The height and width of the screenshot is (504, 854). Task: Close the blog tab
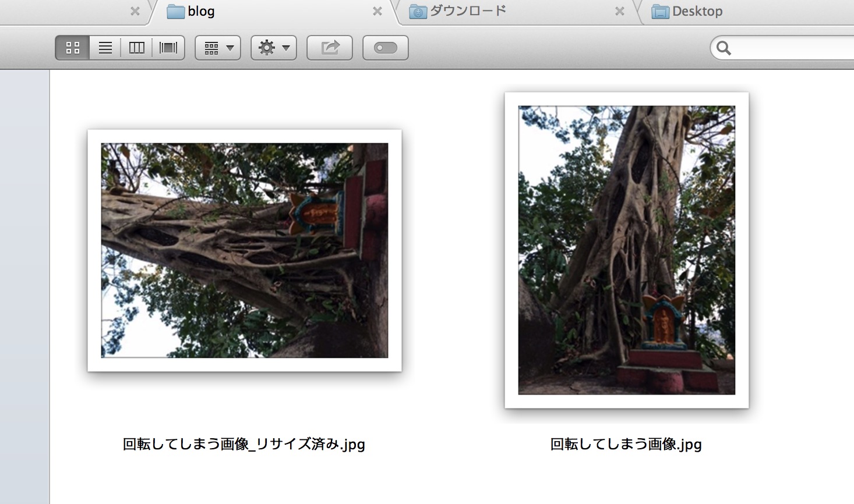pyautogui.click(x=377, y=12)
